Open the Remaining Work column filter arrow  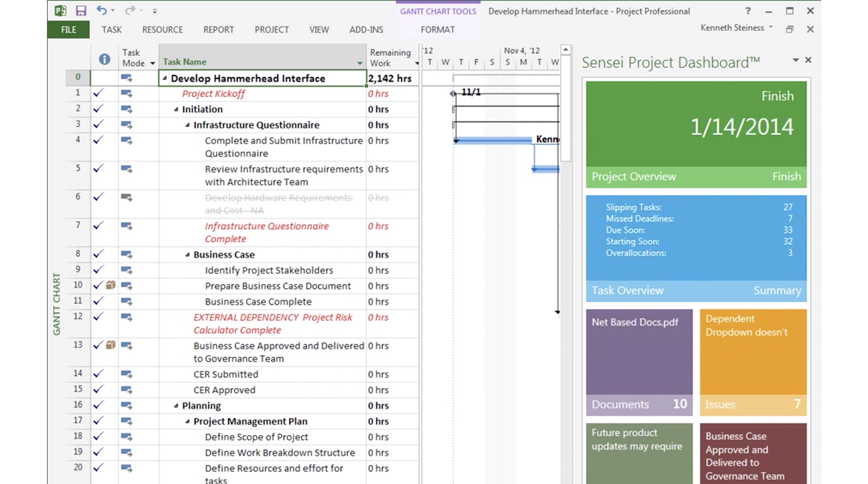click(417, 63)
